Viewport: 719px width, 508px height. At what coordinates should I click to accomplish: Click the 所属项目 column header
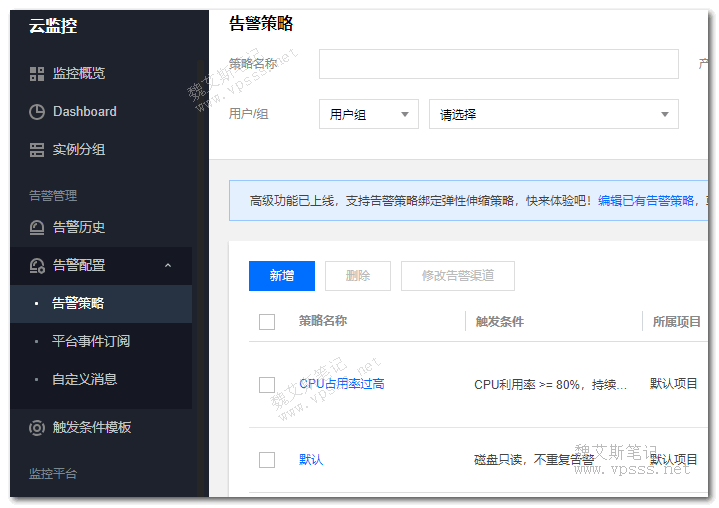pyautogui.click(x=676, y=322)
